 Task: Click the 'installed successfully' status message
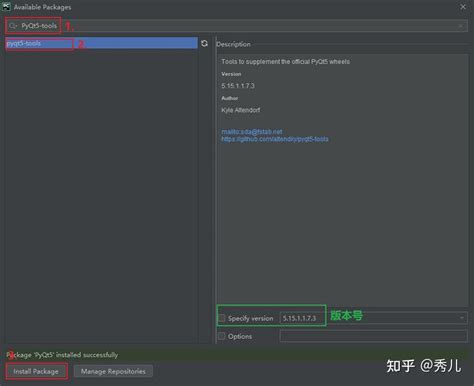coord(62,355)
